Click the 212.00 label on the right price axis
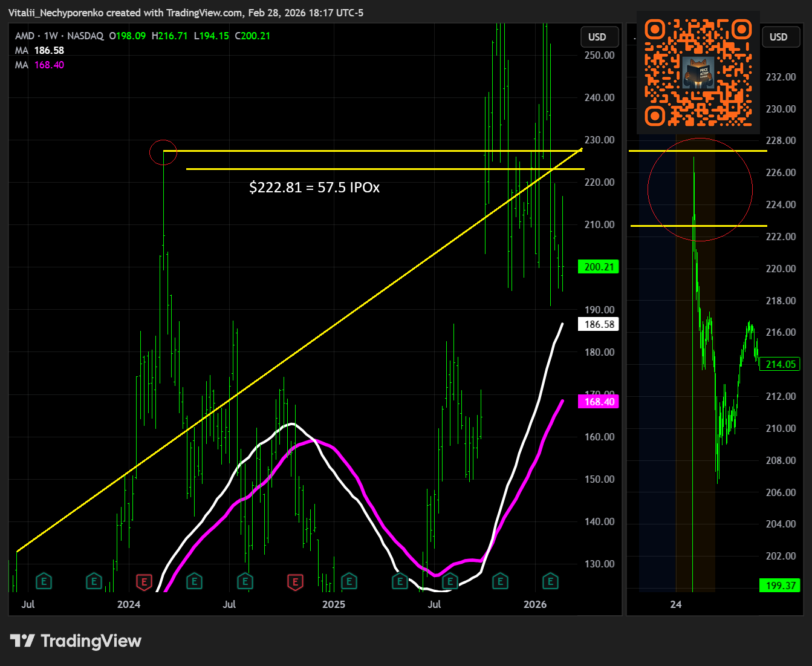The width and height of the screenshot is (812, 666). [781, 396]
